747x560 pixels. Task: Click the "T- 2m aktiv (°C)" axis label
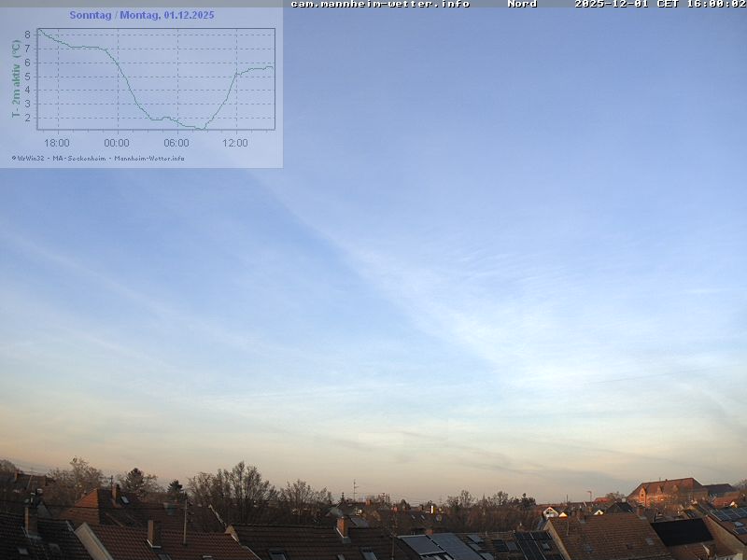pos(16,79)
